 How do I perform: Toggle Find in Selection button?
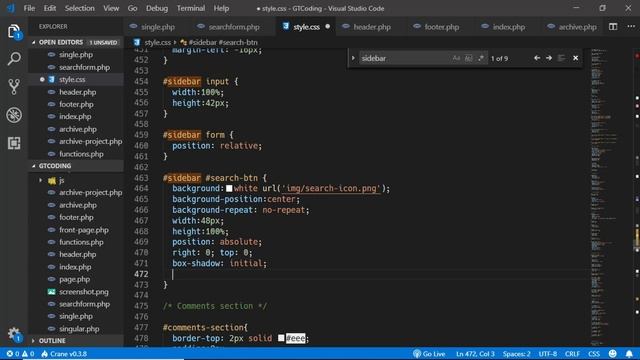pos(562,58)
